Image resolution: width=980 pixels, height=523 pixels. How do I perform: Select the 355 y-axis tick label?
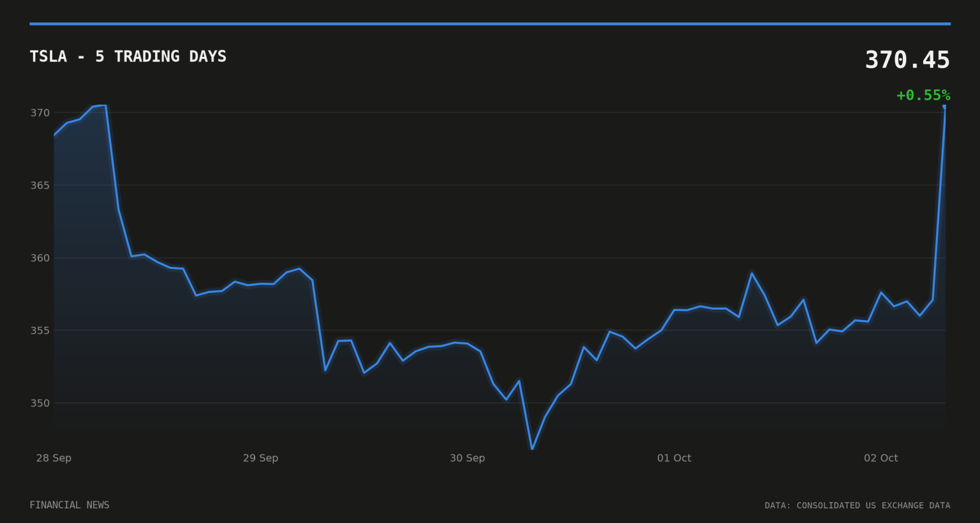pyautogui.click(x=40, y=331)
